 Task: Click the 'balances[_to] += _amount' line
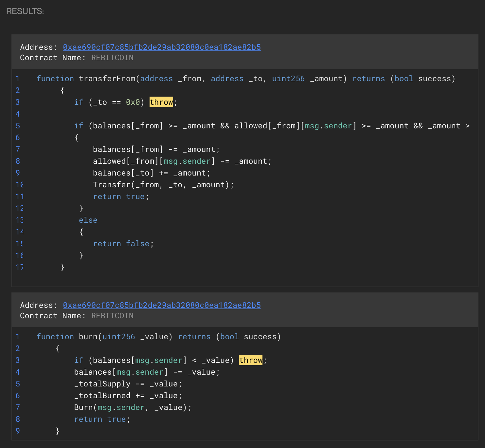pyautogui.click(x=152, y=173)
